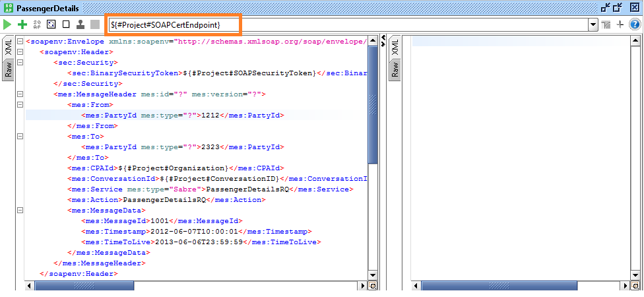
Task: Click the closing </mes:MessageHeader> tag
Action: 100,263
